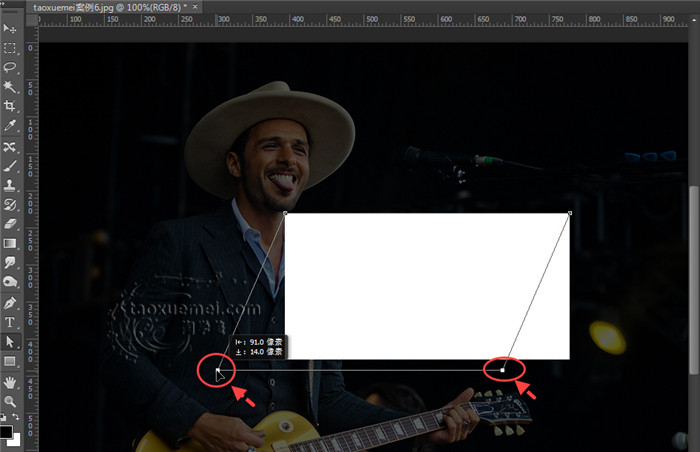This screenshot has width=700, height=452.
Task: Select the Brush tool
Action: tap(10, 166)
